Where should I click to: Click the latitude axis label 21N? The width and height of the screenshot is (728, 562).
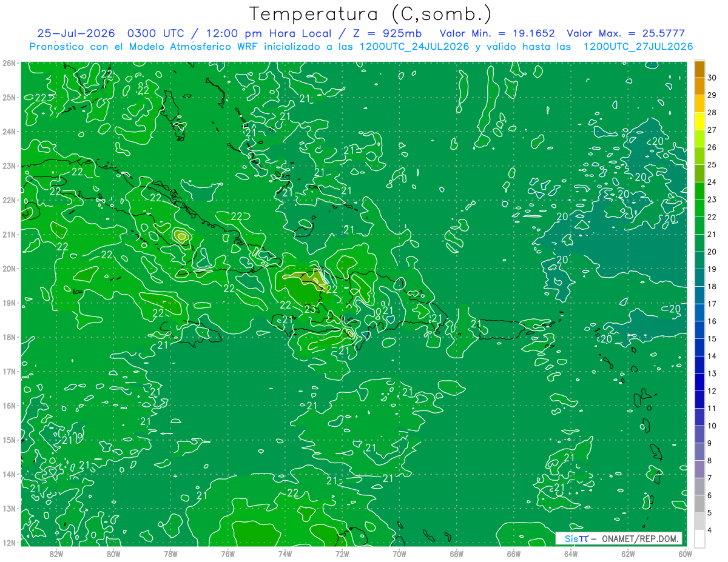(8, 234)
